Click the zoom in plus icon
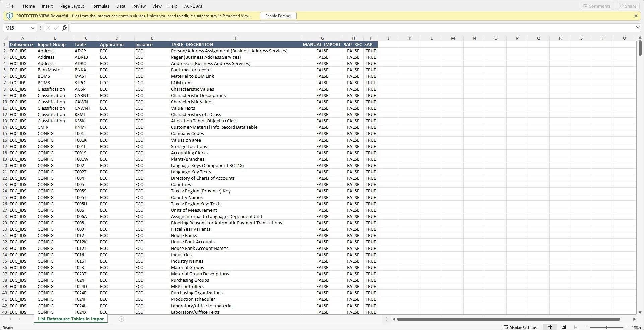Screen dimensions: 644x330 pyautogui.click(x=626, y=327)
